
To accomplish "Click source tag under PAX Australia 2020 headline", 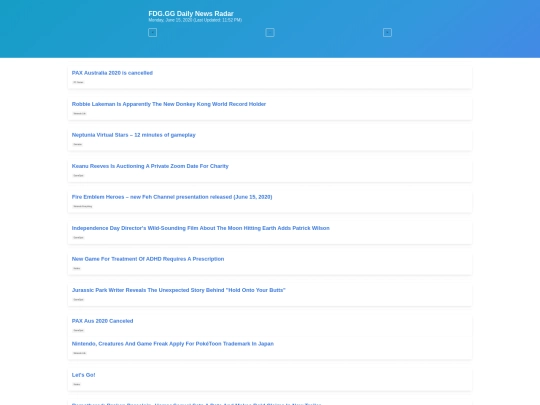I will 78,82.
